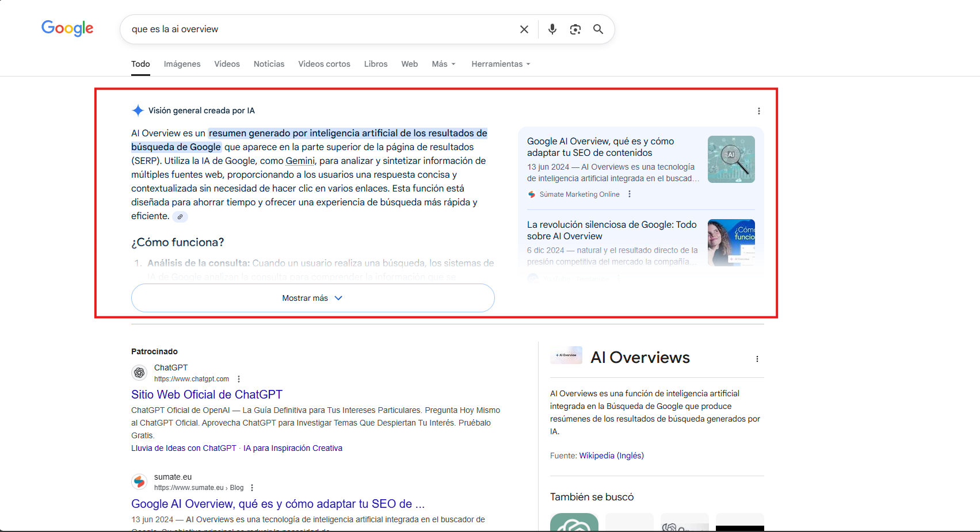Open 'IA para Inspiración Creativa' sitelink
This screenshot has width=980, height=532.
(293, 448)
